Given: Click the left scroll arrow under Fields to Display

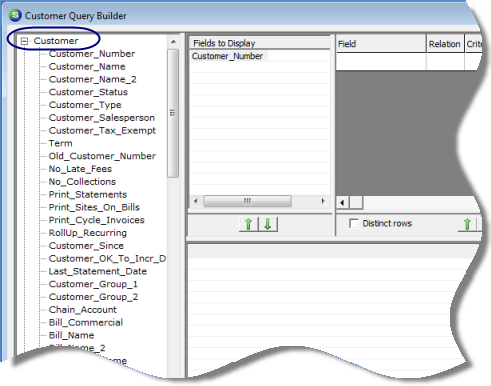Looking at the screenshot, I should (196, 201).
